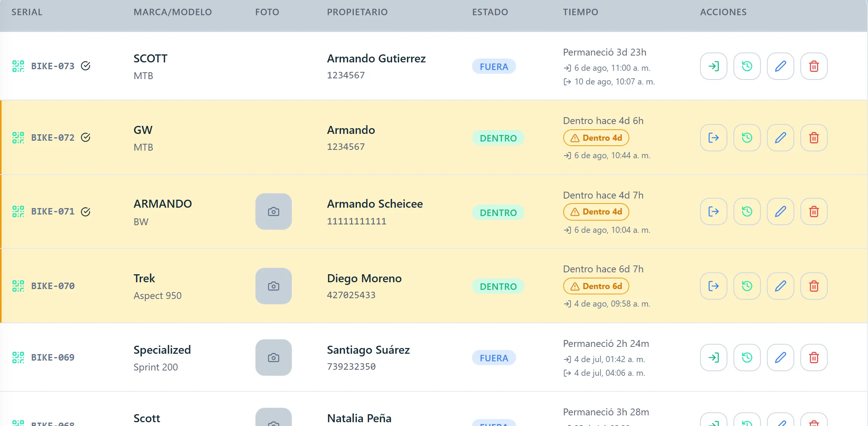Image resolution: width=868 pixels, height=426 pixels.
Task: Show QR code of BIKE-071
Action: tap(18, 211)
